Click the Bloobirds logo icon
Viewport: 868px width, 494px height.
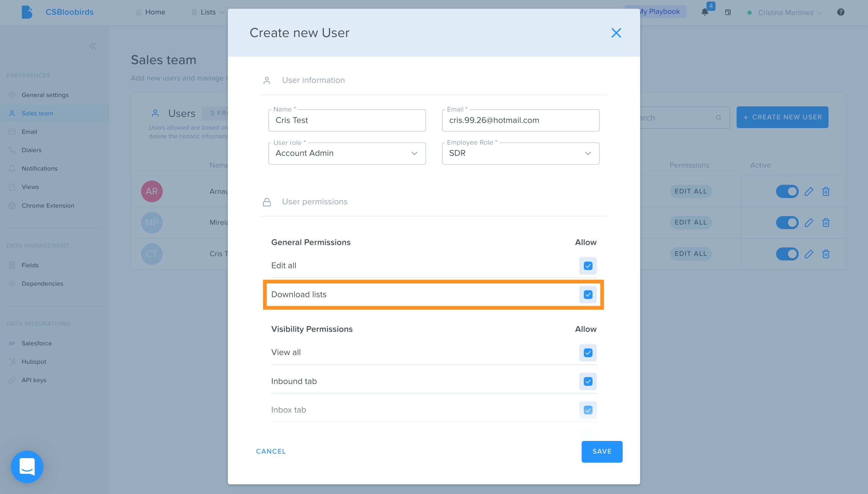click(27, 12)
